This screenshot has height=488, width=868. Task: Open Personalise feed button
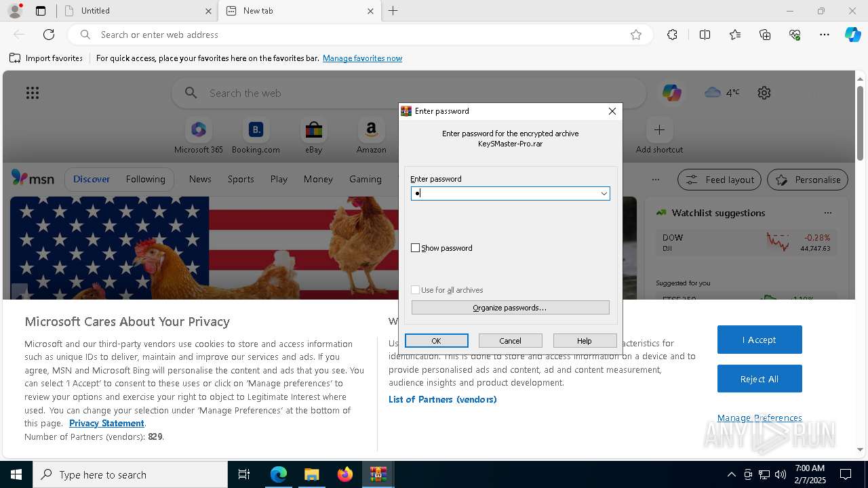808,180
